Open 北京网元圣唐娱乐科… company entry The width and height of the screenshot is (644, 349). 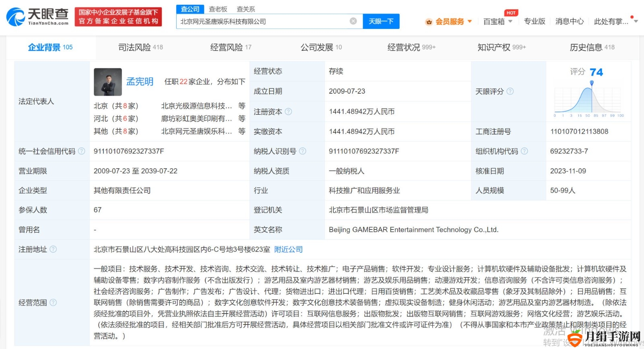tap(196, 131)
